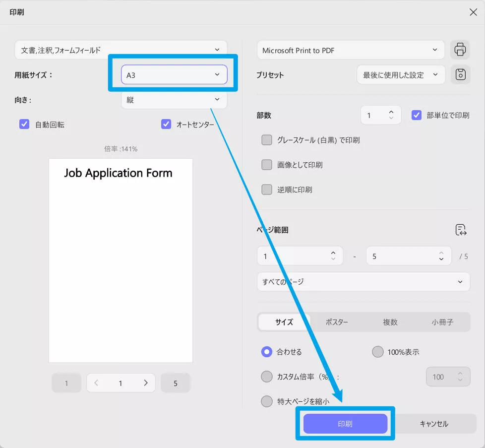Switch to the ポスター tab
The width and height of the screenshot is (485, 448).
coord(337,322)
